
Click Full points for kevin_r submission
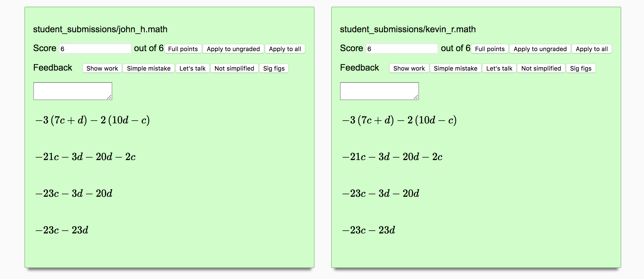point(490,49)
